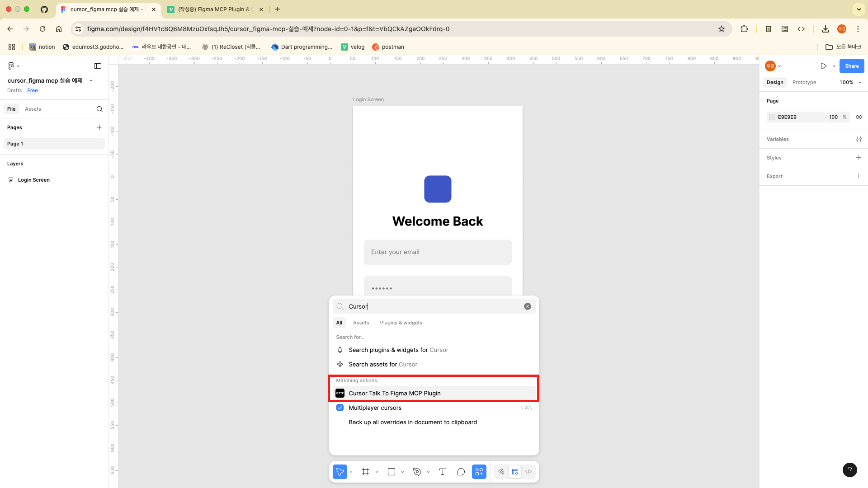The width and height of the screenshot is (868, 488).
Task: Click the E9E9E9 page color swatch
Action: coord(772,117)
